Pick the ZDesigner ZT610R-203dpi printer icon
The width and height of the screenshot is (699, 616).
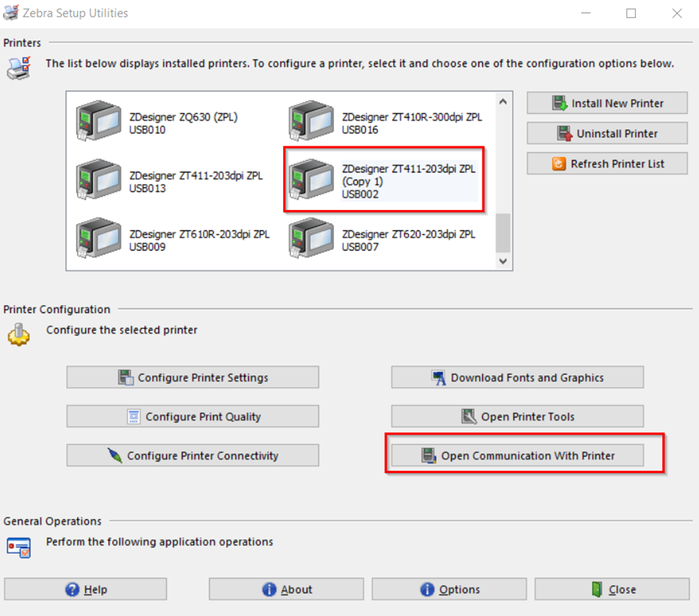point(98,240)
